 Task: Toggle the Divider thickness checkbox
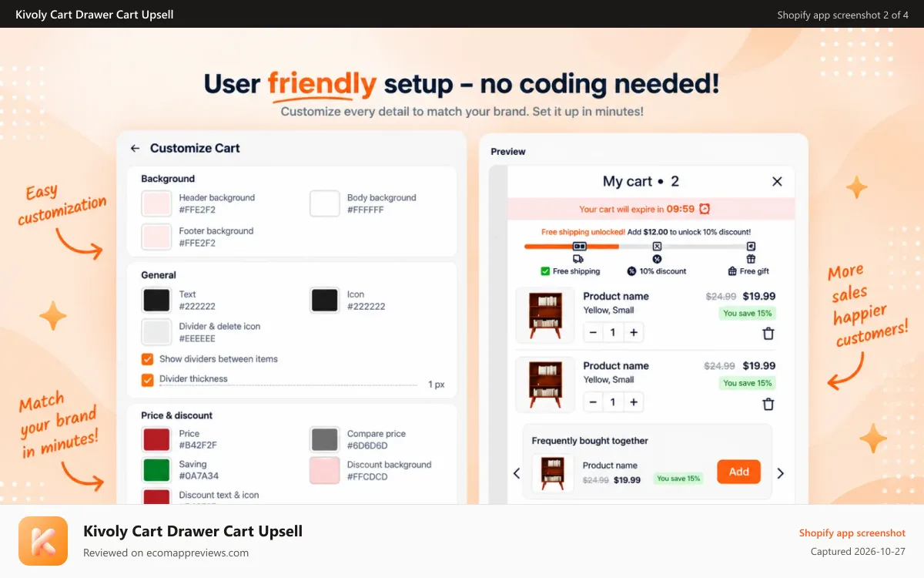(x=147, y=379)
